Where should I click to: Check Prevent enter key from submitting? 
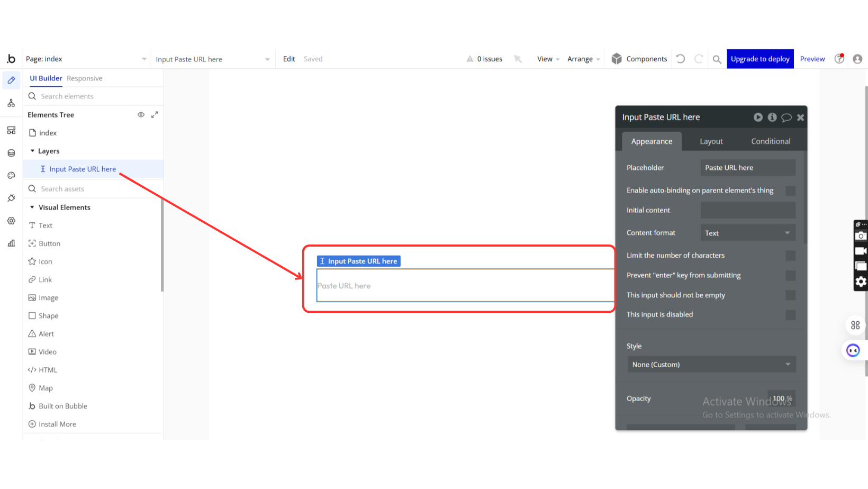[791, 276]
